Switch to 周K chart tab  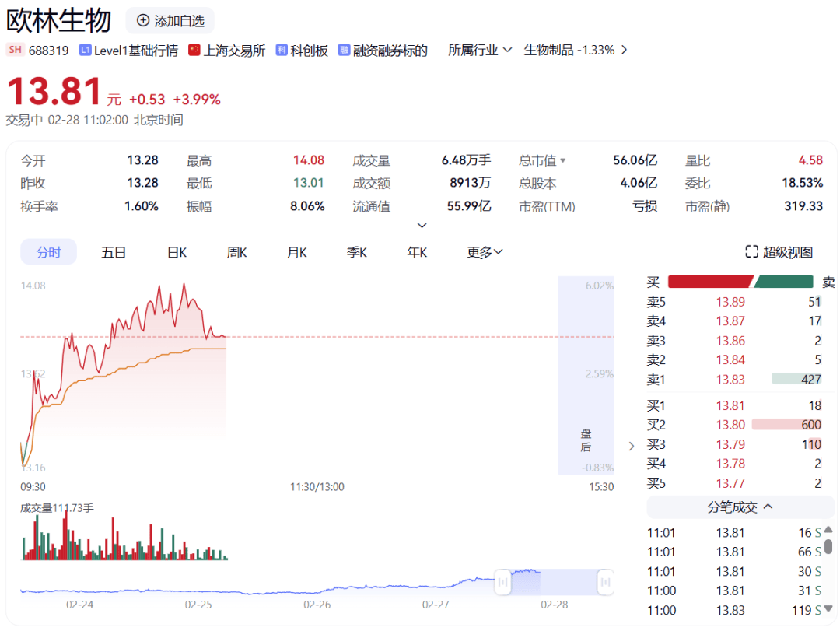tap(236, 252)
